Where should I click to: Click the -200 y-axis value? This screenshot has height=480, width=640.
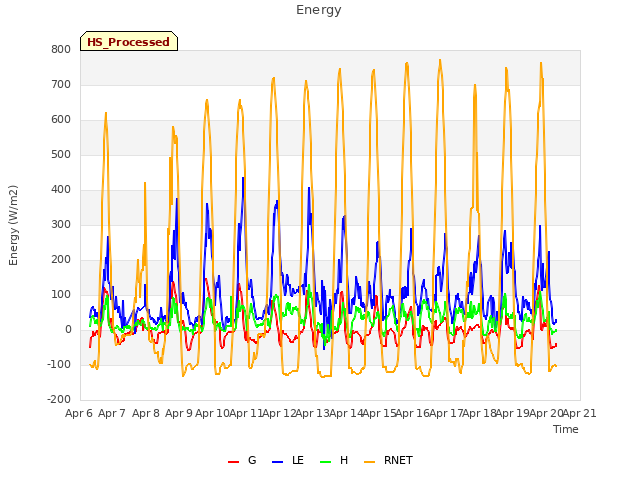(x=59, y=399)
